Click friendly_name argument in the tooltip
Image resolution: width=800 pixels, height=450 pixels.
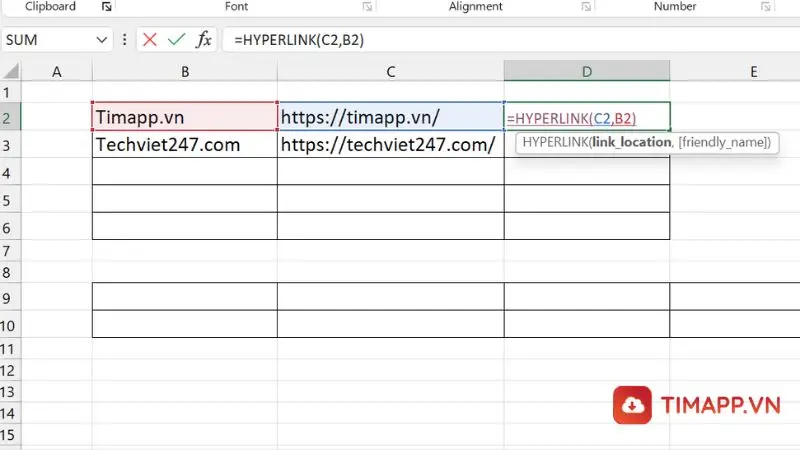pyautogui.click(x=724, y=142)
